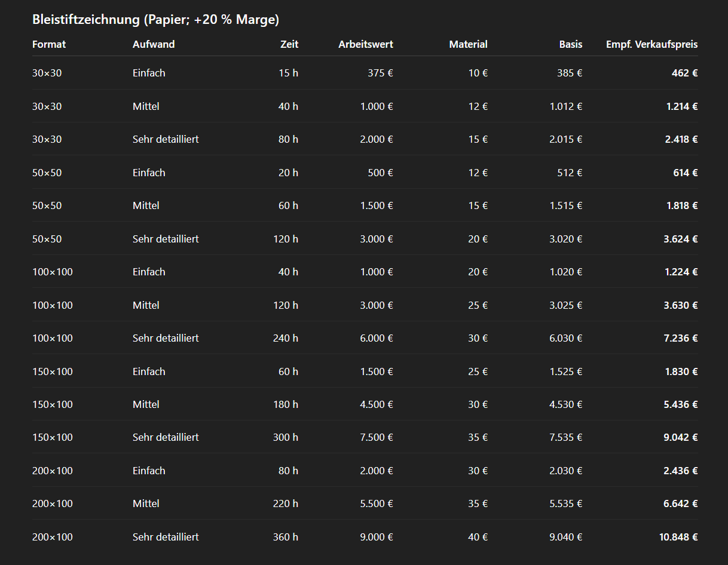Screen dimensions: 728x565
Task: Click the Aufwand column header
Action: point(154,44)
